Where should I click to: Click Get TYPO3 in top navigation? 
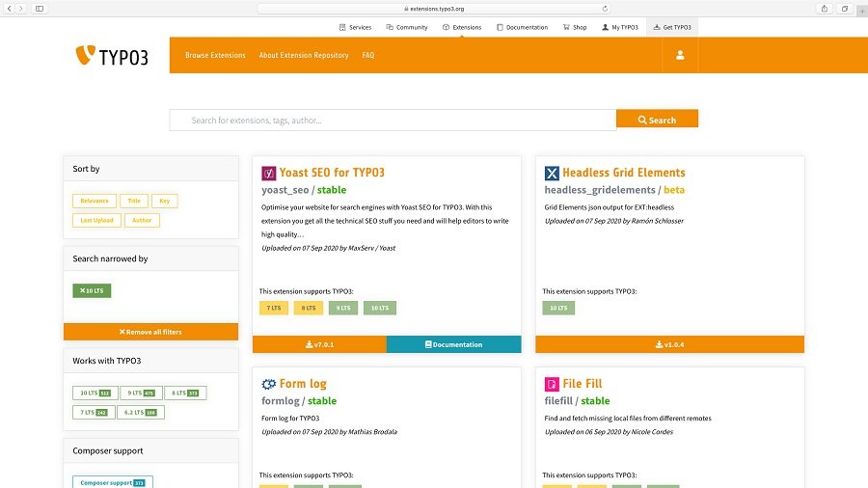tap(672, 27)
